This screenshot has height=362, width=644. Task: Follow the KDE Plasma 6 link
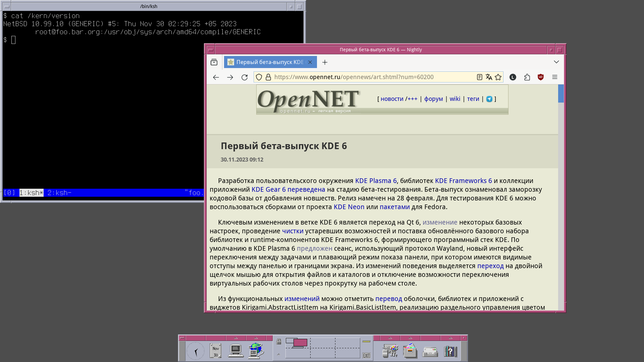[376, 181]
